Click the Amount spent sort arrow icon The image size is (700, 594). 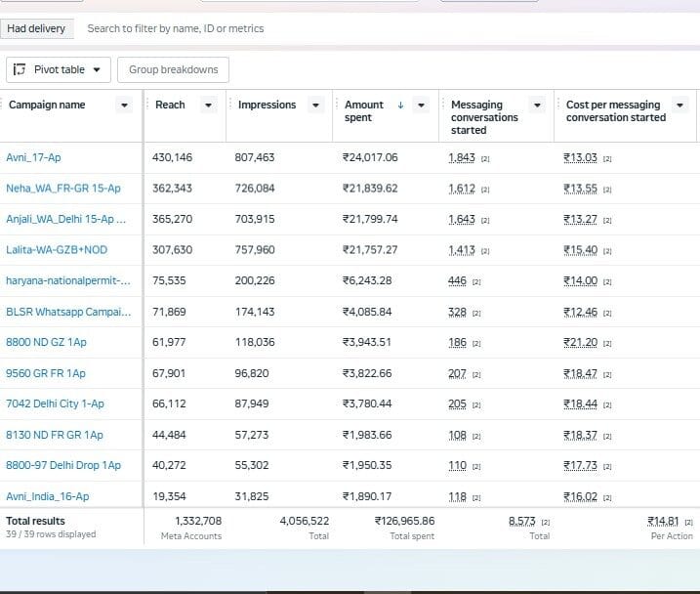(400, 105)
